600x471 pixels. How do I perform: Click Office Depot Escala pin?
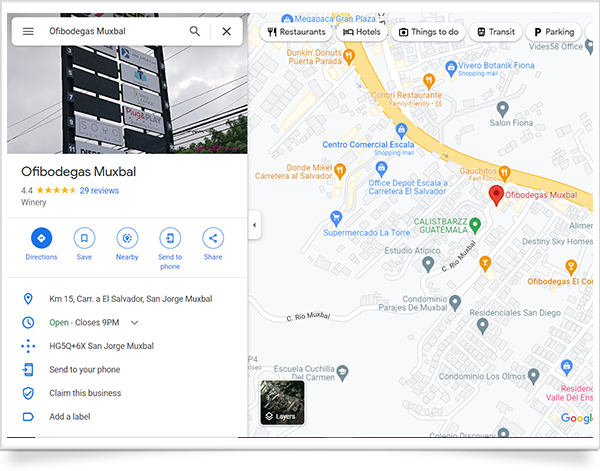pyautogui.click(x=381, y=169)
